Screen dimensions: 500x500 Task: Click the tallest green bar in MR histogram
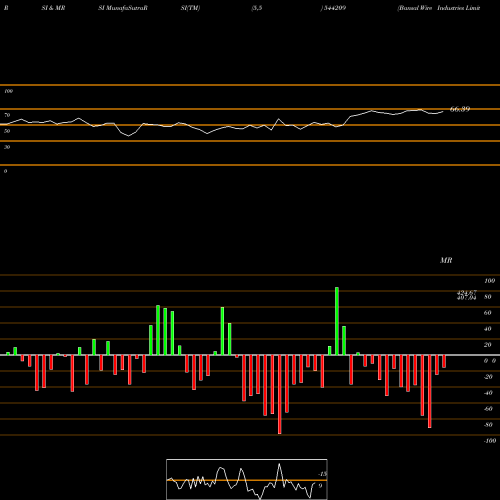(337, 321)
